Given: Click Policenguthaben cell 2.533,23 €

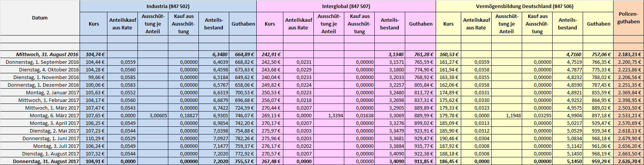Looking at the screenshot, I should [628, 115].
